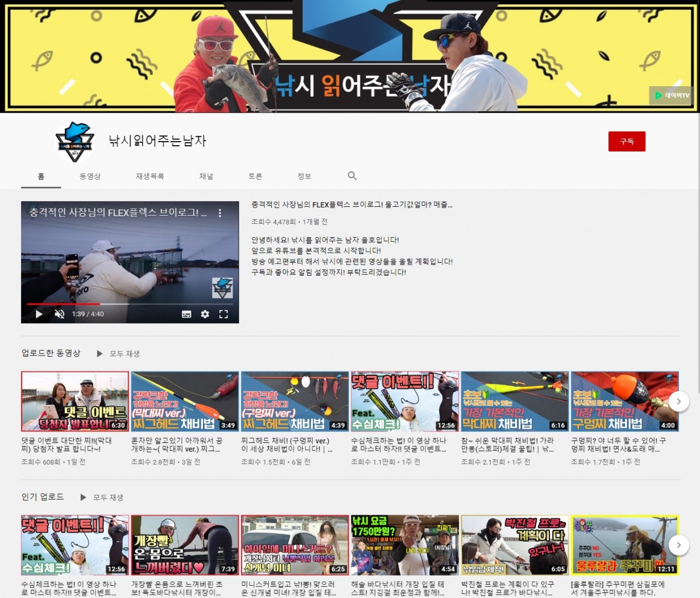Play all popular uploads (모두 재생)

pos(102,497)
